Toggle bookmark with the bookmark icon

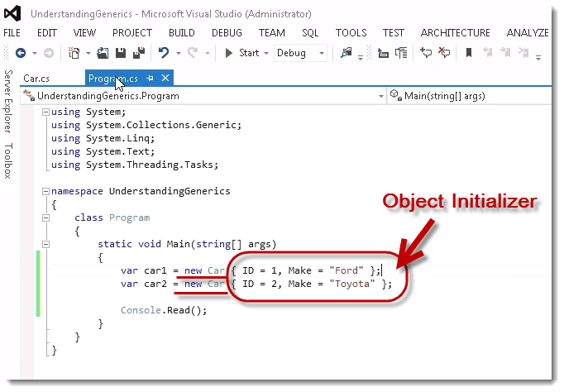468,53
